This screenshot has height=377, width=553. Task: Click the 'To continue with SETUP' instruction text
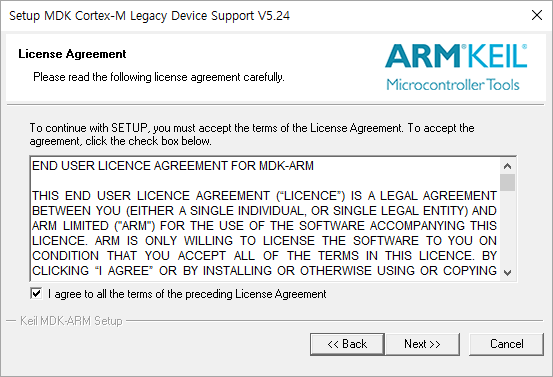pyautogui.click(x=252, y=134)
